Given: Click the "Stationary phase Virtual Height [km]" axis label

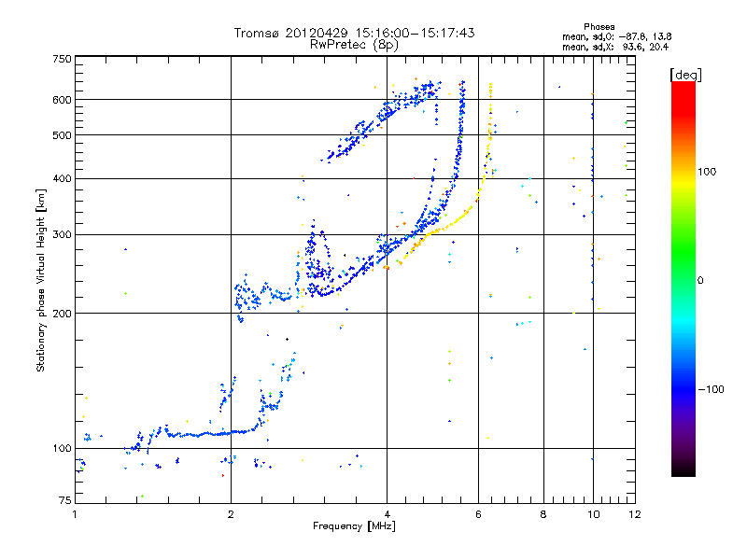Looking at the screenshot, I should [x=41, y=280].
